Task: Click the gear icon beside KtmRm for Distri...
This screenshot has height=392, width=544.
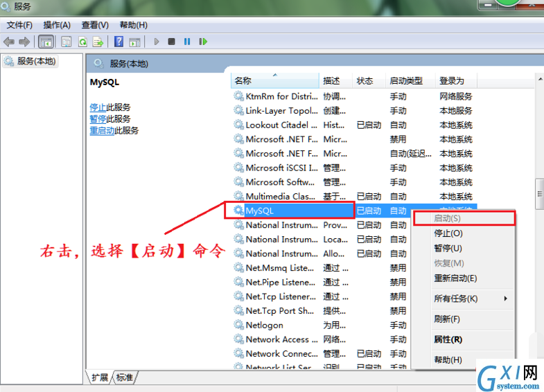Action: [238, 96]
